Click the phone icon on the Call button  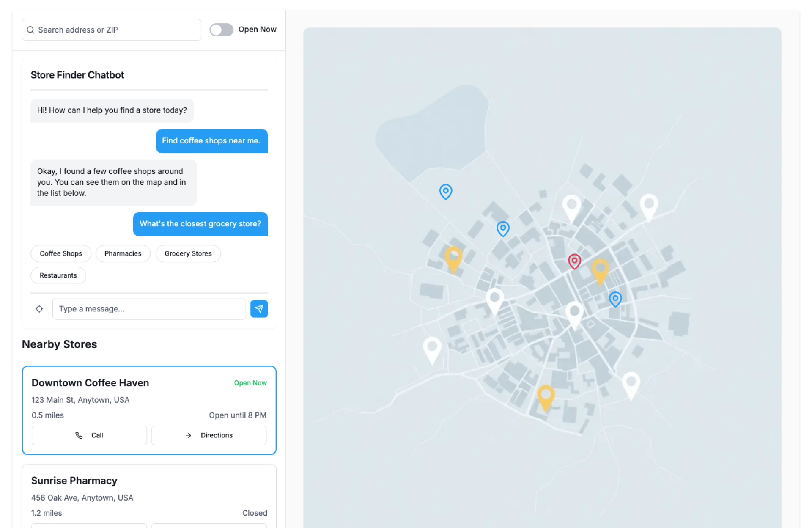pyautogui.click(x=79, y=435)
